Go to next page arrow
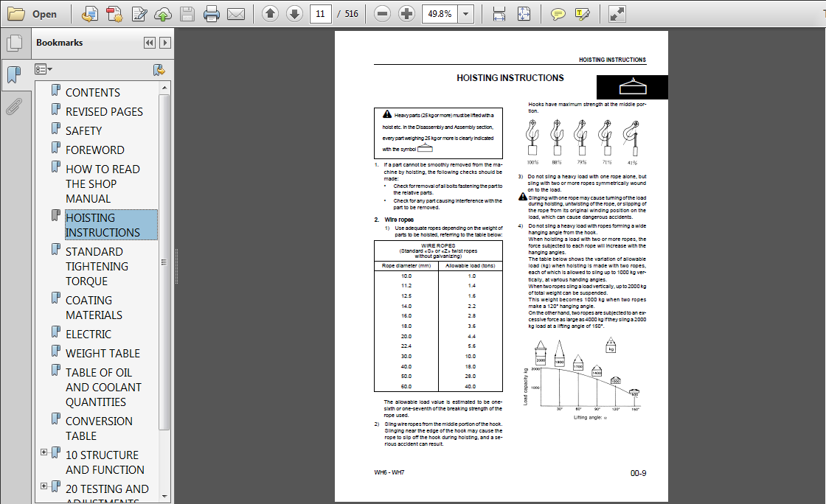Viewport: 826px width, 504px height. 294,14
